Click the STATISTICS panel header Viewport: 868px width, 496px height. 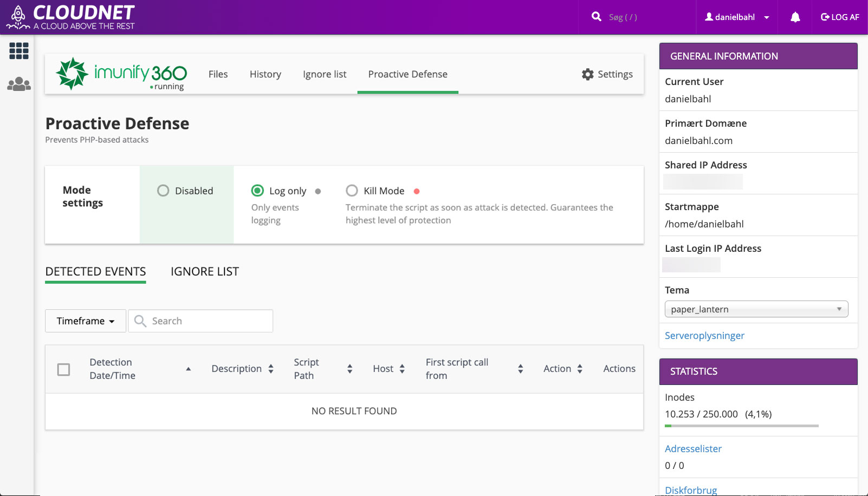point(758,371)
